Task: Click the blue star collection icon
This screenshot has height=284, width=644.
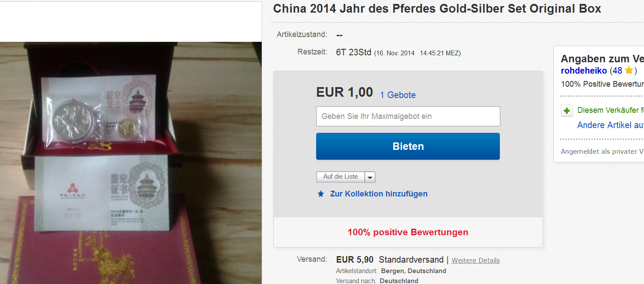Action: click(321, 194)
